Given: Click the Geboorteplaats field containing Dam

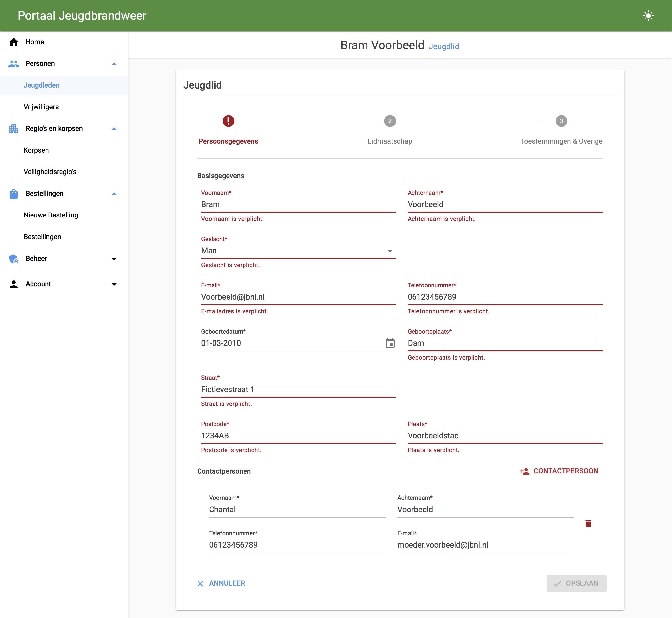Looking at the screenshot, I should click(505, 343).
